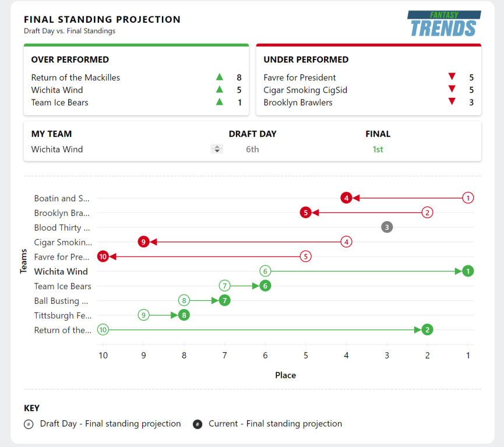Click filled green 2 marker on Return of the row

point(427,330)
